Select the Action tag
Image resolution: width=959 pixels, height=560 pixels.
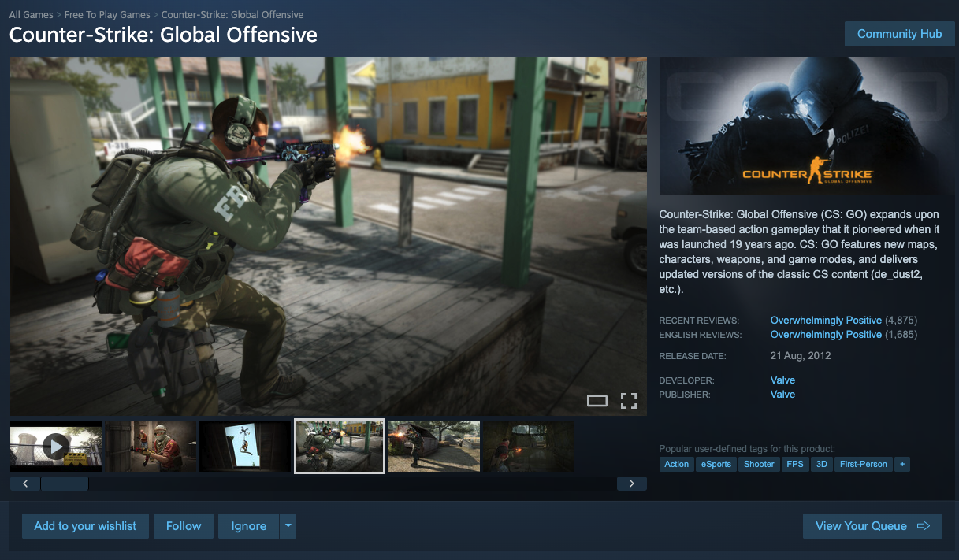676,464
